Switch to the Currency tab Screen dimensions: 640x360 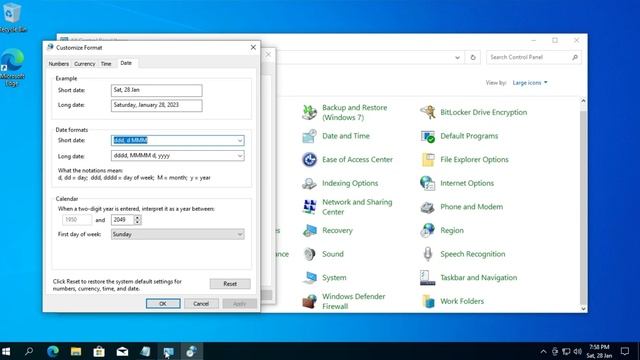click(x=84, y=64)
